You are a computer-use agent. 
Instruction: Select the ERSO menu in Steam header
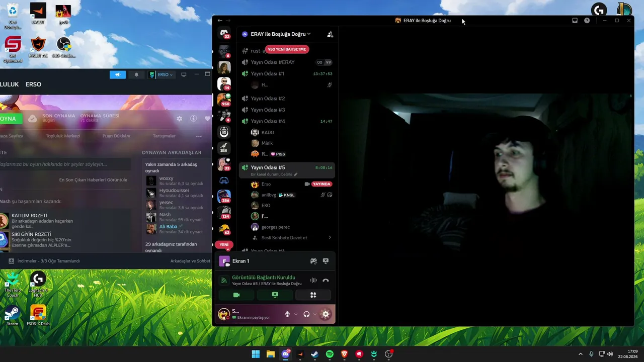coord(33,84)
